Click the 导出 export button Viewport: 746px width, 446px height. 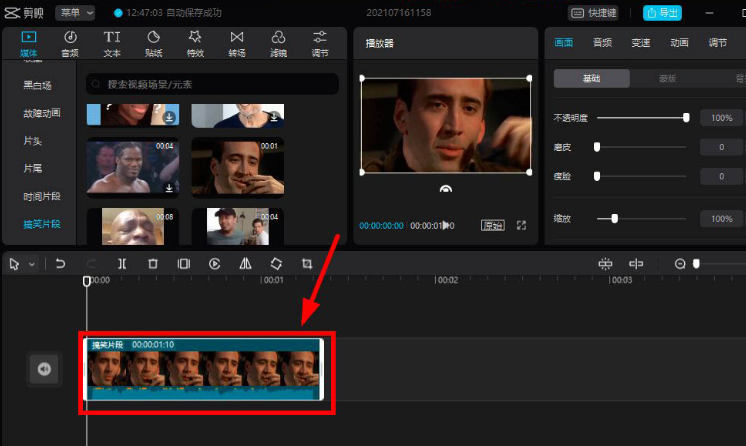[x=663, y=13]
